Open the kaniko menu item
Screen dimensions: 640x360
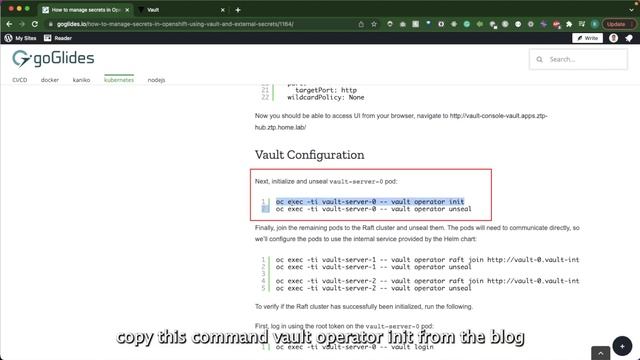point(81,80)
